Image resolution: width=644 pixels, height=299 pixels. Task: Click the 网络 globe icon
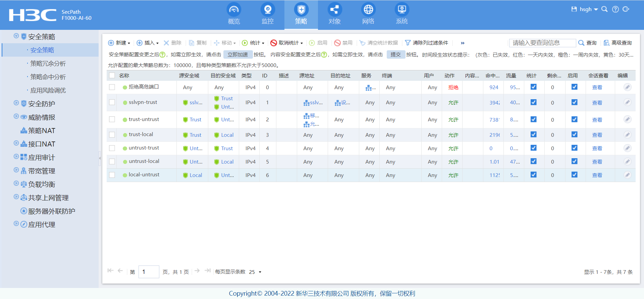click(368, 10)
